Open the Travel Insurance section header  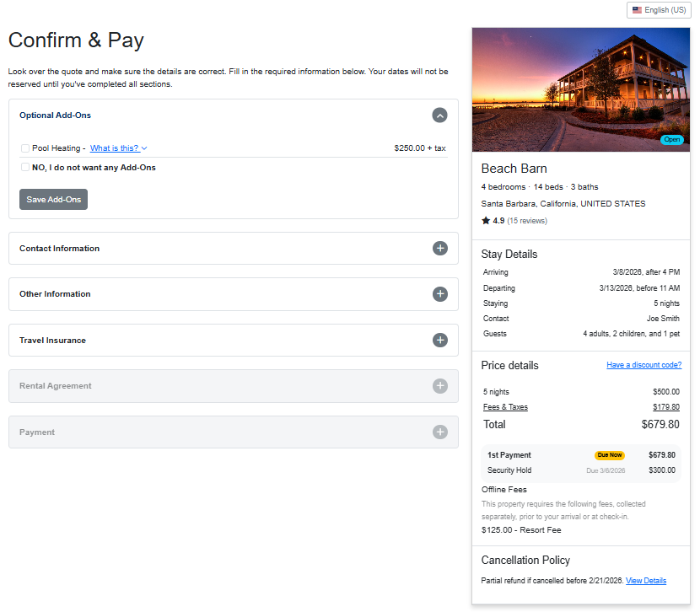[52, 341]
